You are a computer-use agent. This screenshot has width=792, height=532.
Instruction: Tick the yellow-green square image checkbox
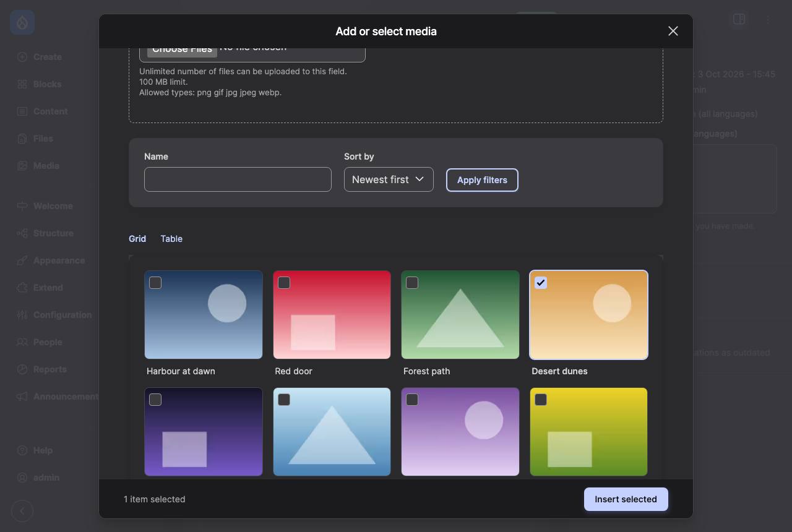tap(541, 400)
